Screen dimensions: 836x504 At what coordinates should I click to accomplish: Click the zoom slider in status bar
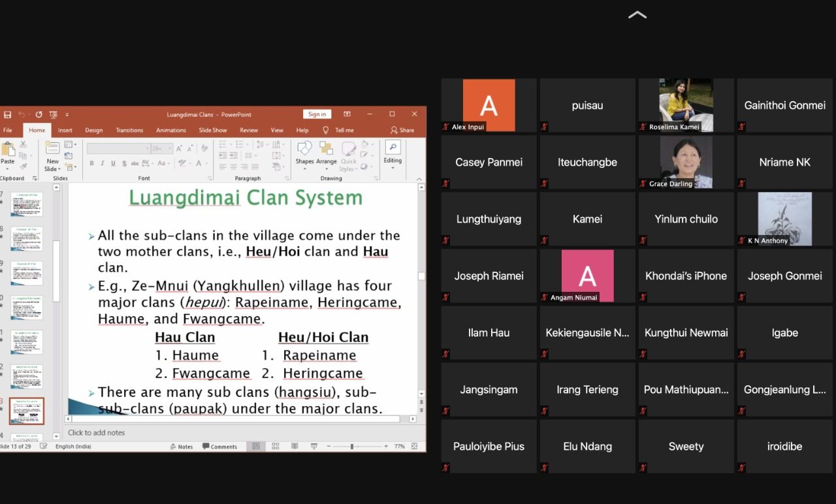(x=352, y=447)
